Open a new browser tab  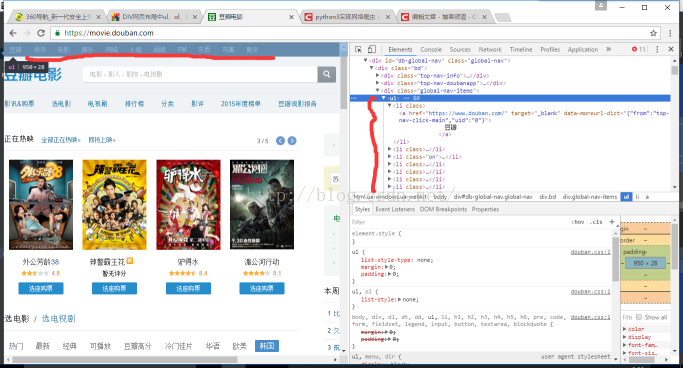tap(503, 17)
